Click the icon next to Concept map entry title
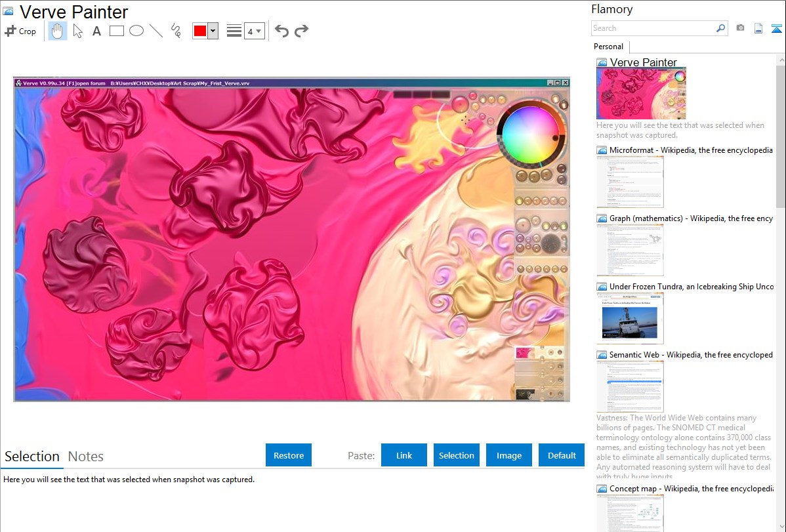786x532 pixels. (x=602, y=489)
